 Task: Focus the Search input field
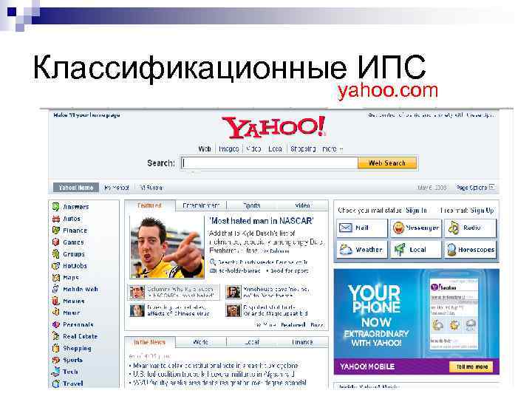(x=270, y=163)
